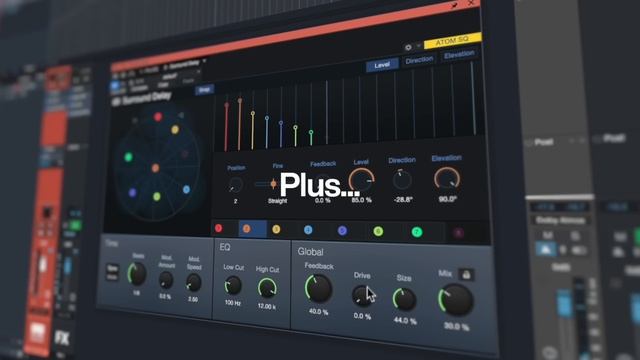Select the purple tap 5 in the tap row

[x=342, y=231]
